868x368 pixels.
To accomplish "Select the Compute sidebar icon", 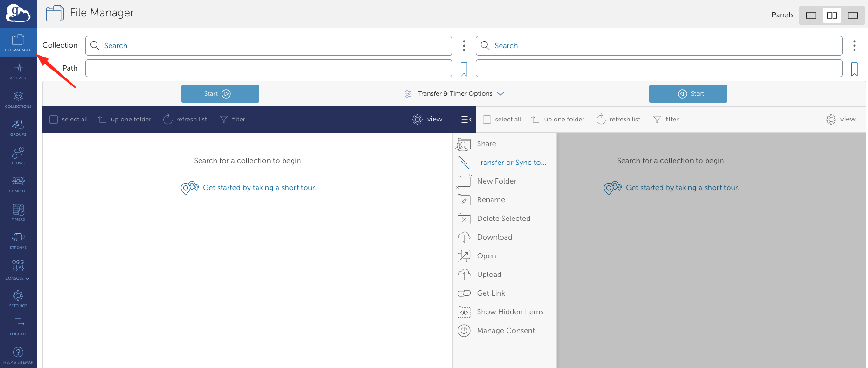I will pos(18,184).
